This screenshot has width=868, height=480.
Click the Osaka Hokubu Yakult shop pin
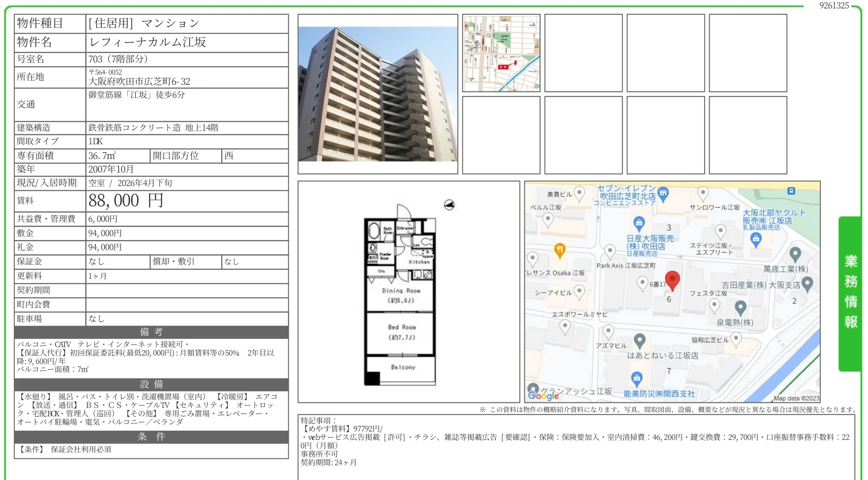pos(756,239)
